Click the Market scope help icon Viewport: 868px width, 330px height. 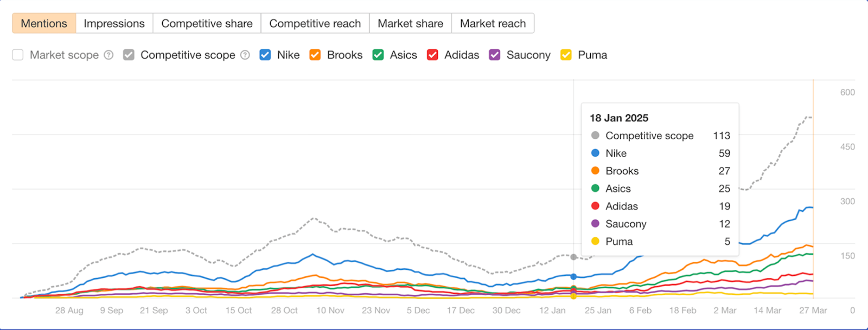pyautogui.click(x=108, y=55)
